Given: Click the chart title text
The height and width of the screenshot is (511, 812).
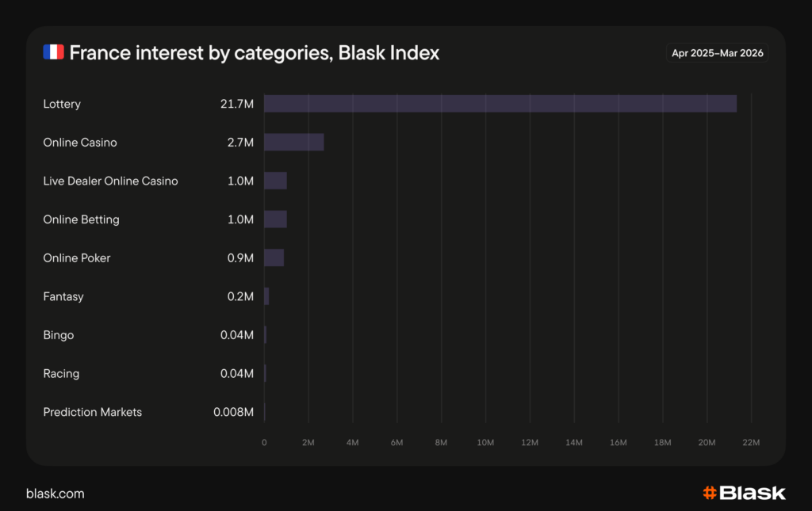Looking at the screenshot, I should coord(254,53).
